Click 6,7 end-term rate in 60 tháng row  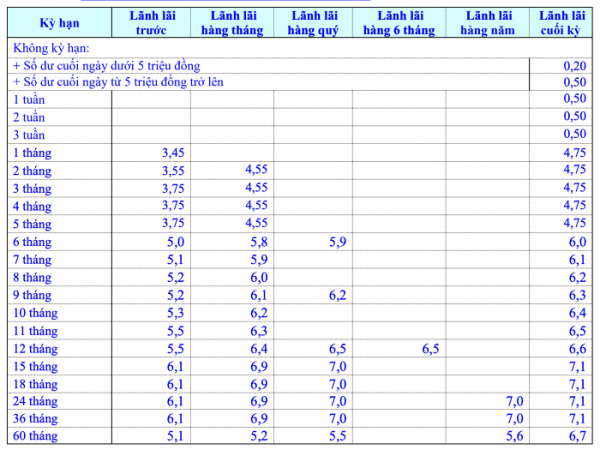(577, 435)
